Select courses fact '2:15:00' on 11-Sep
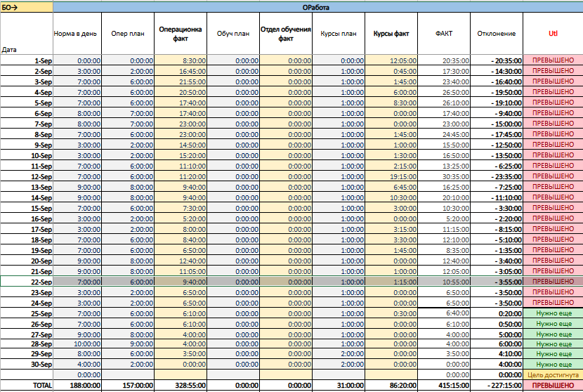This screenshot has height=392, width=583. coord(391,166)
